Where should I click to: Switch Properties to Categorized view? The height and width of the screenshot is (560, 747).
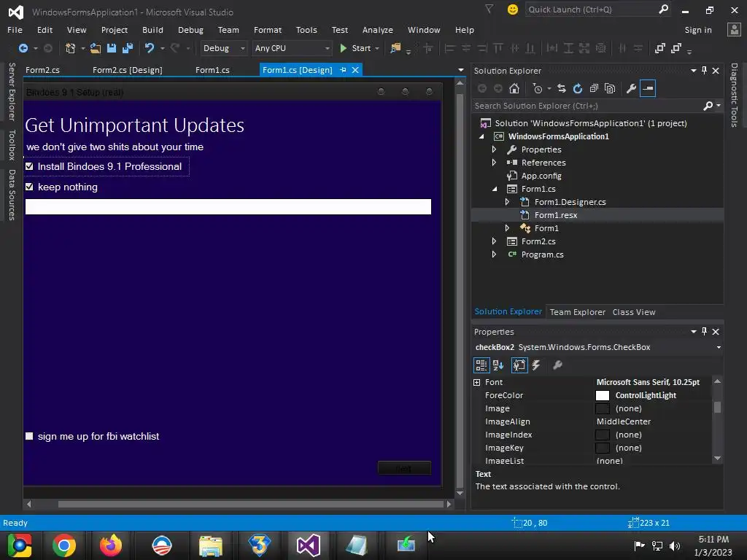pos(481,365)
